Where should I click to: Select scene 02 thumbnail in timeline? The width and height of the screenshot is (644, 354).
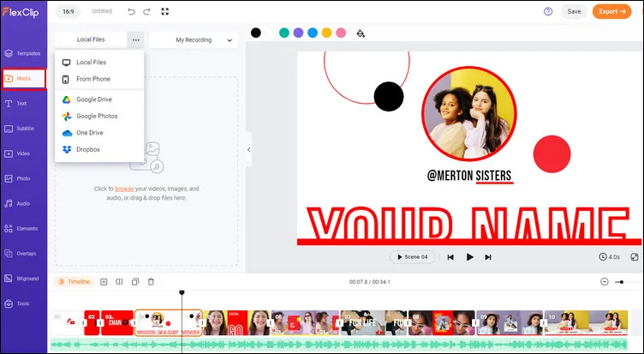coord(92,323)
